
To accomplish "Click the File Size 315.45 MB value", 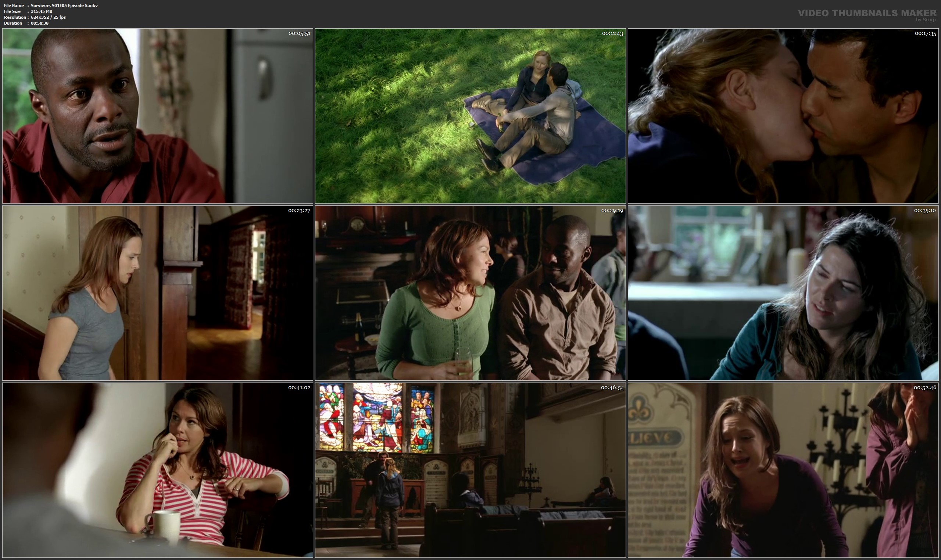I will [42, 11].
